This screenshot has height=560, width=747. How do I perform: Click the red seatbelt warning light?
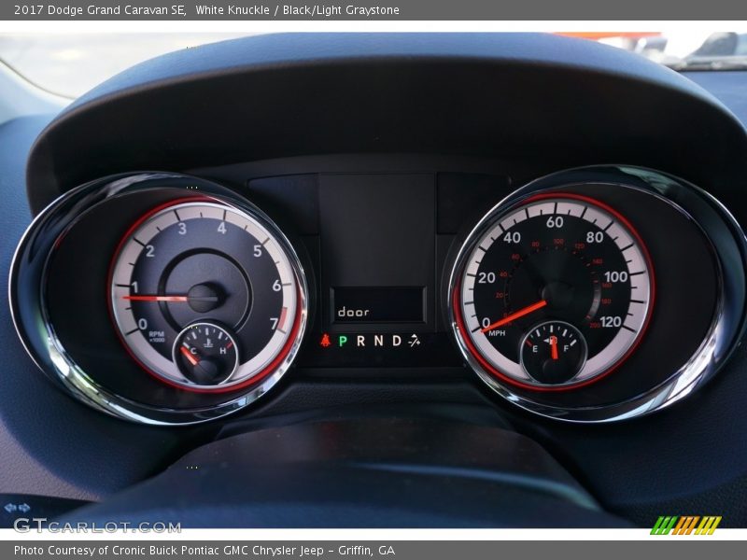(325, 340)
